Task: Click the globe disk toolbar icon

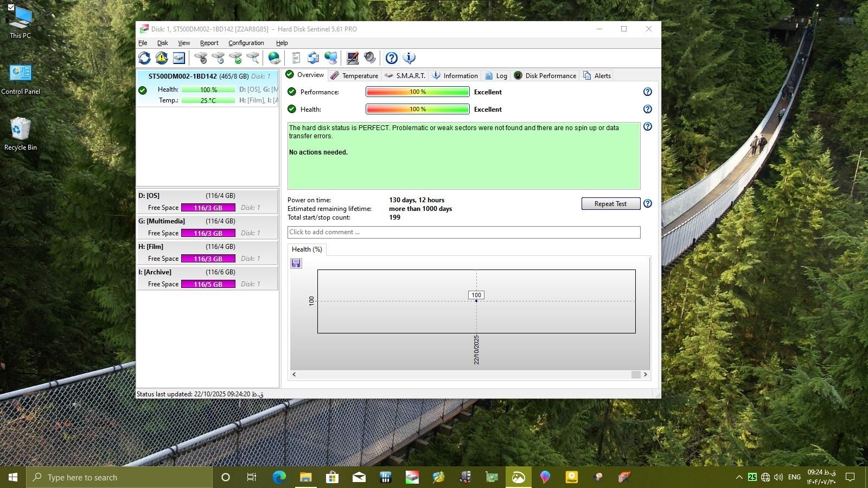Action: [x=275, y=58]
